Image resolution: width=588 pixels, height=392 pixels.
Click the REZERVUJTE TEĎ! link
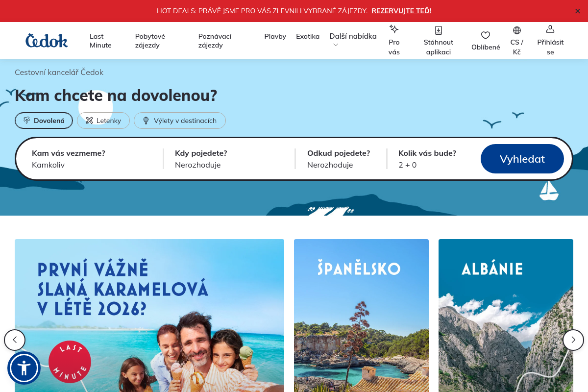(401, 11)
